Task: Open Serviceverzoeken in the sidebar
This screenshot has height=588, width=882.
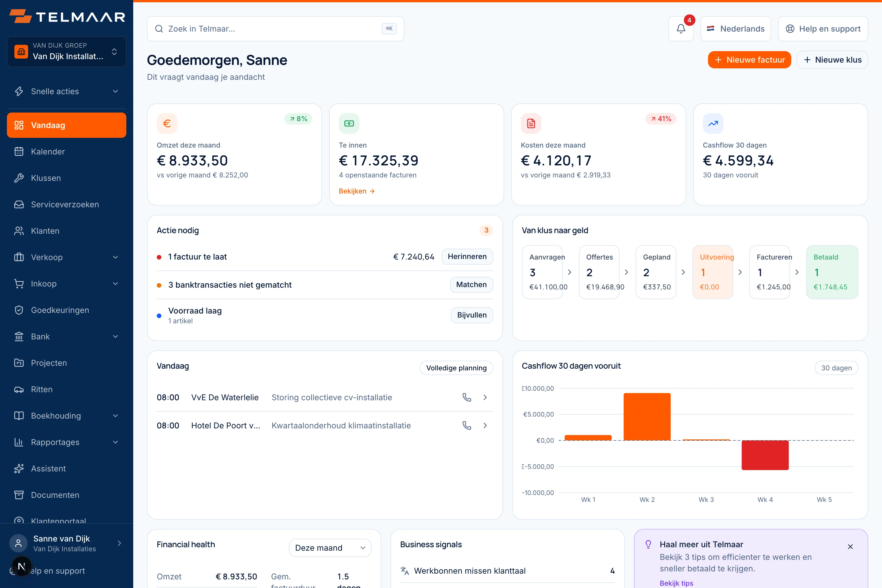Action: (x=67, y=204)
